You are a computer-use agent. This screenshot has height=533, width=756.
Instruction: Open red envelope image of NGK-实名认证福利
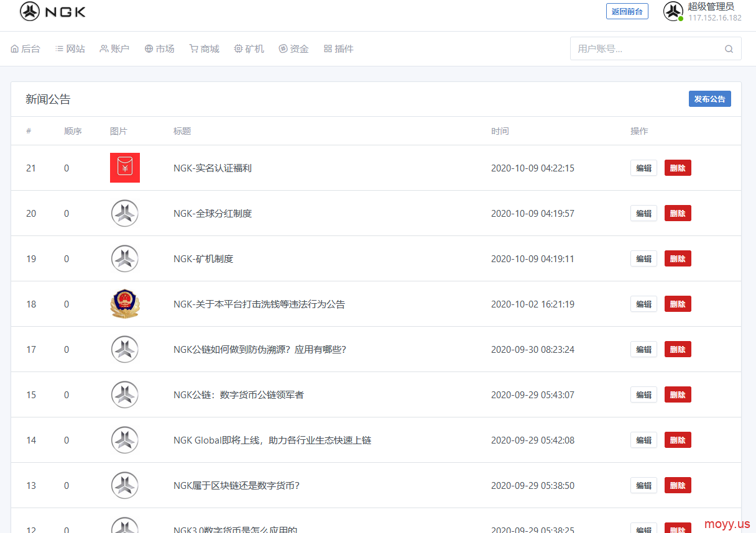tap(125, 168)
